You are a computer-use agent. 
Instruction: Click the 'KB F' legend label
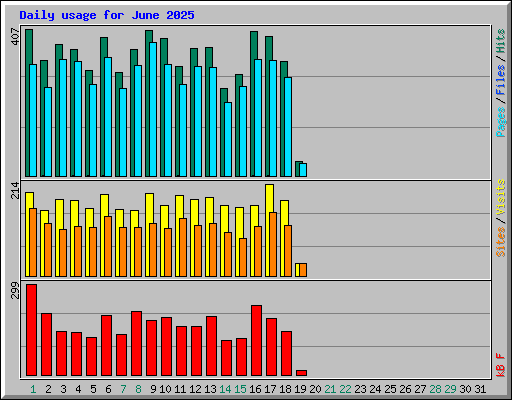click(501, 365)
